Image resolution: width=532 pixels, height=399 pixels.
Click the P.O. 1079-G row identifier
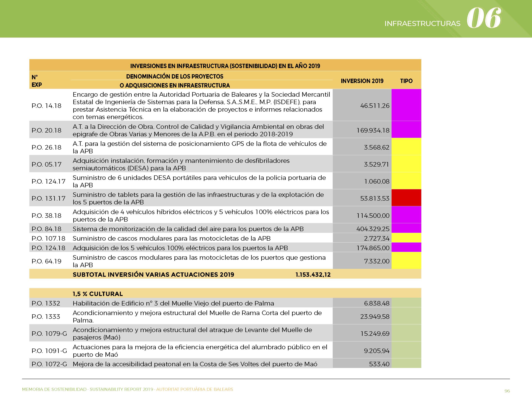[49, 333]
